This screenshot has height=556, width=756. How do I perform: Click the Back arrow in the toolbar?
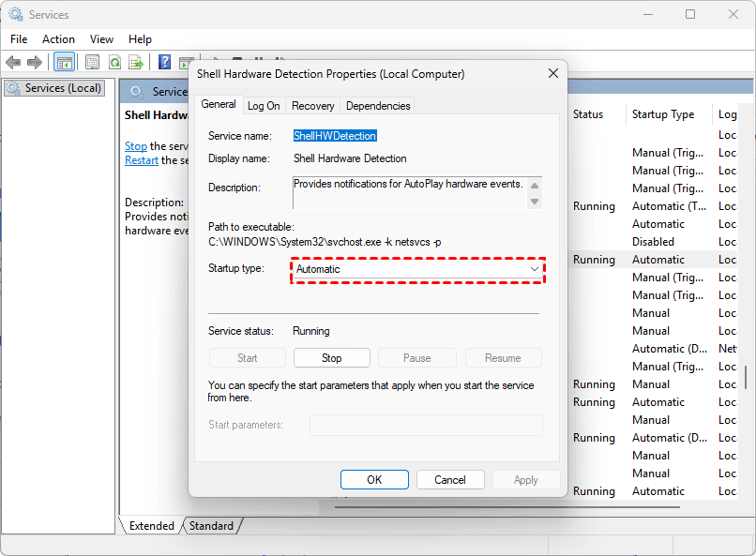click(13, 62)
